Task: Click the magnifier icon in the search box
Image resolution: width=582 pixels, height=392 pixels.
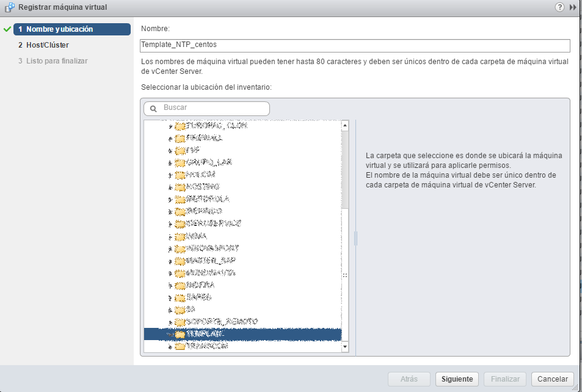Action: coord(153,108)
